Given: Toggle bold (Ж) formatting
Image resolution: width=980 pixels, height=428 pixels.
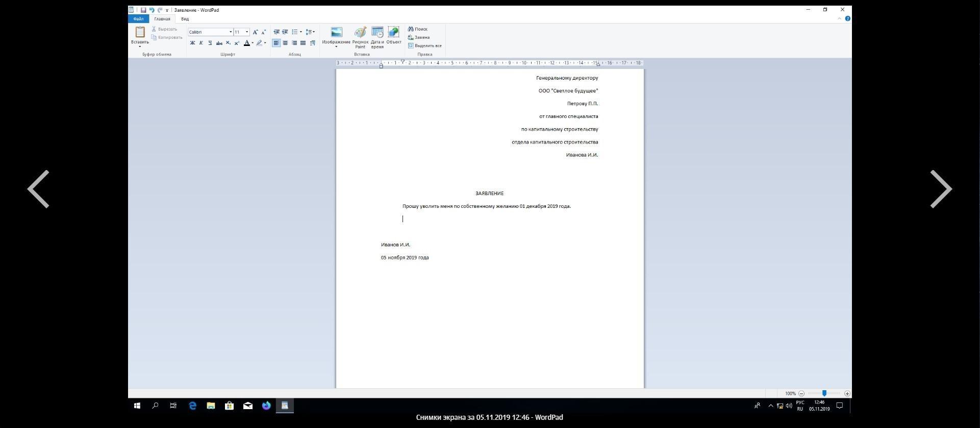Looking at the screenshot, I should coord(192,43).
